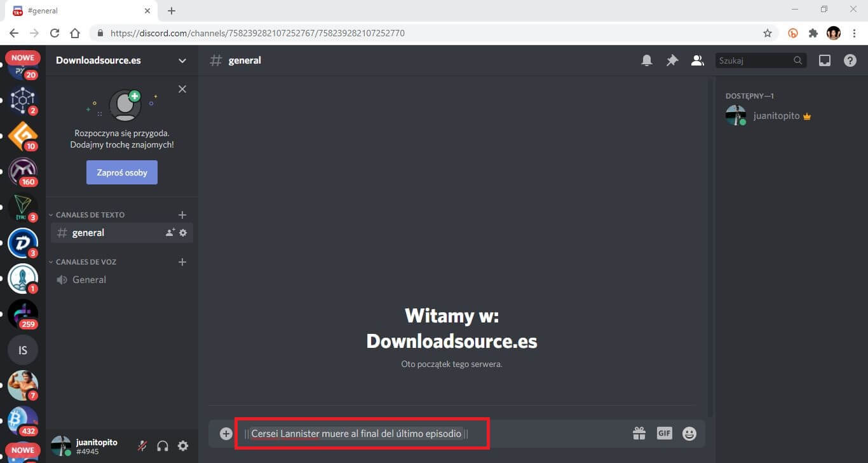Screen dimensions: 868x463
Task: Open the blue D server with badge 3
Action: pyautogui.click(x=23, y=243)
